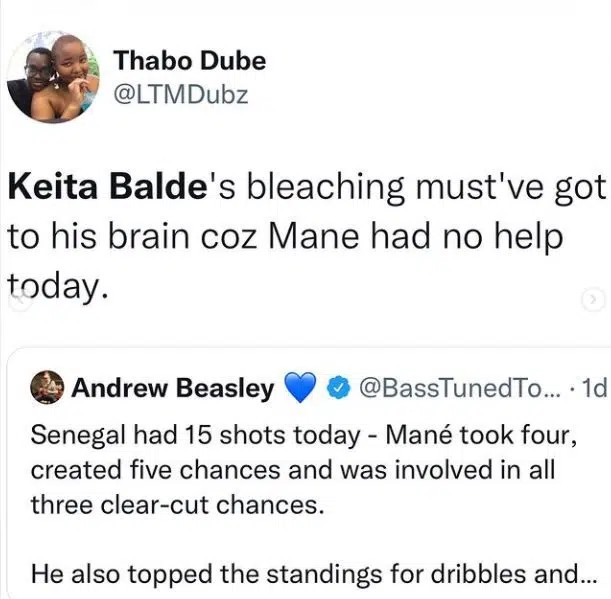The width and height of the screenshot is (611, 599).
Task: Click the Andrew Beasley name
Action: 172,388
